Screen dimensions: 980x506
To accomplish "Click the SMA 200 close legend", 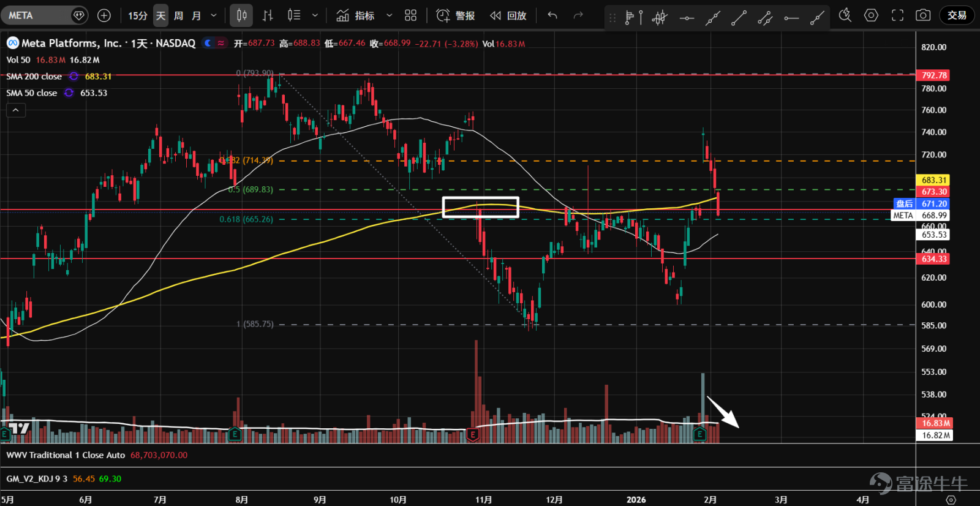I will coord(34,77).
